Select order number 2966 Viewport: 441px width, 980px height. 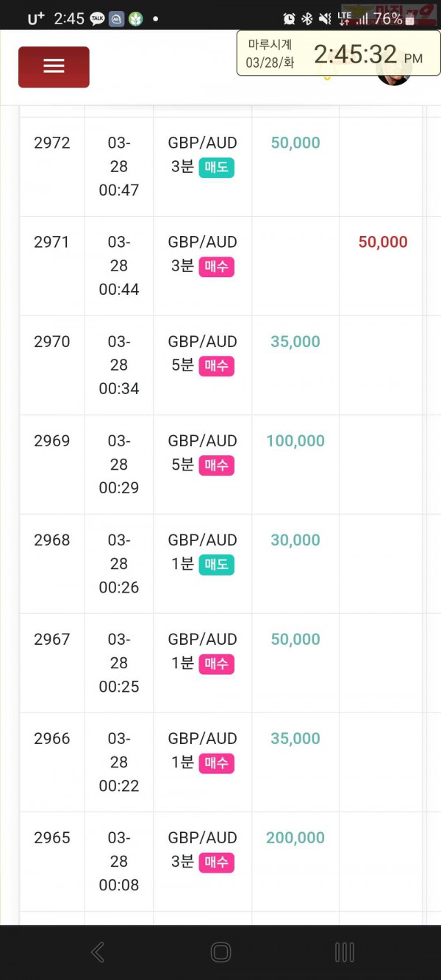52,738
